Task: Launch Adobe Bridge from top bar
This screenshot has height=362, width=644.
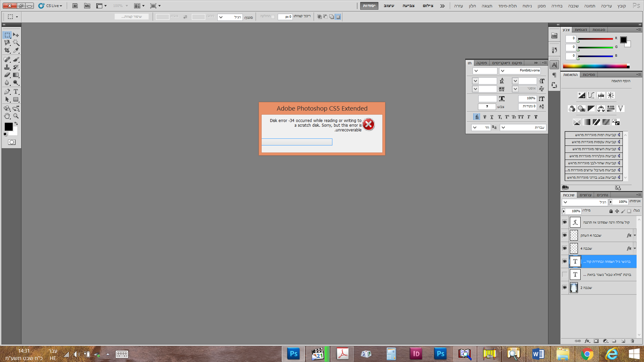Action: (75, 6)
